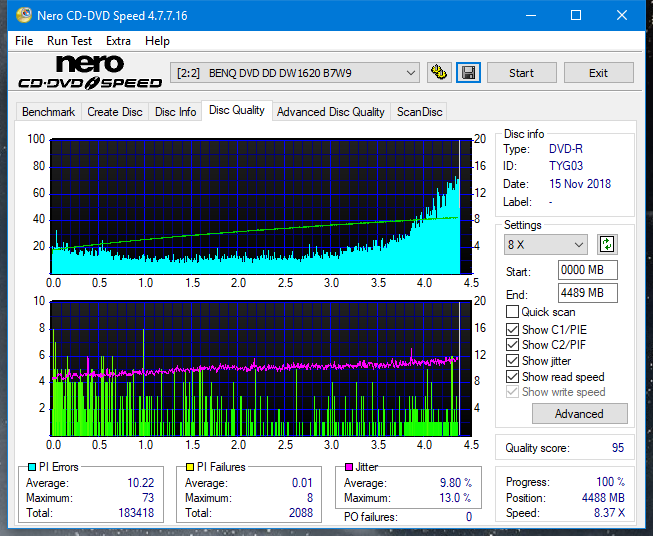Open the 8 X speed dropdown

[546, 244]
